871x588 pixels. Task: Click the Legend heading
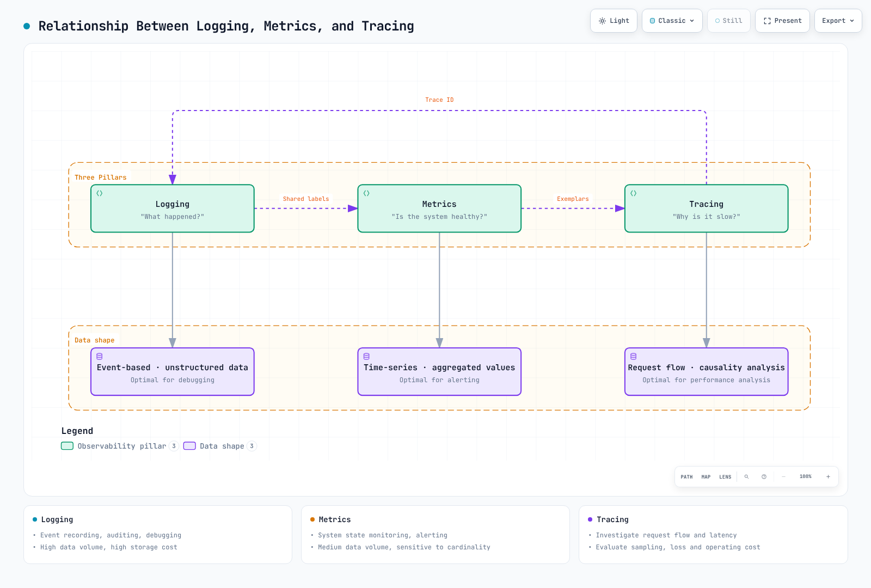click(x=77, y=431)
